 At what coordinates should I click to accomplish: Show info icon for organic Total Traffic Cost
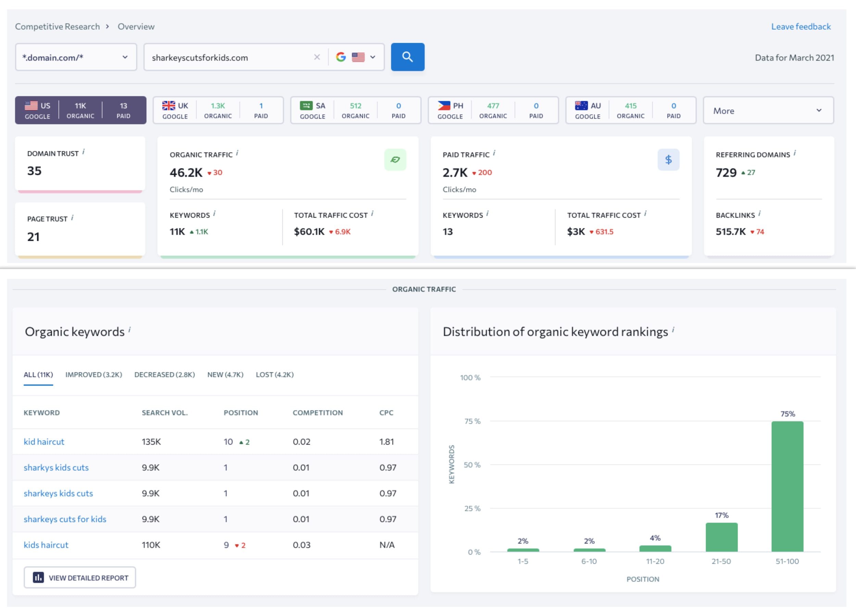(372, 214)
